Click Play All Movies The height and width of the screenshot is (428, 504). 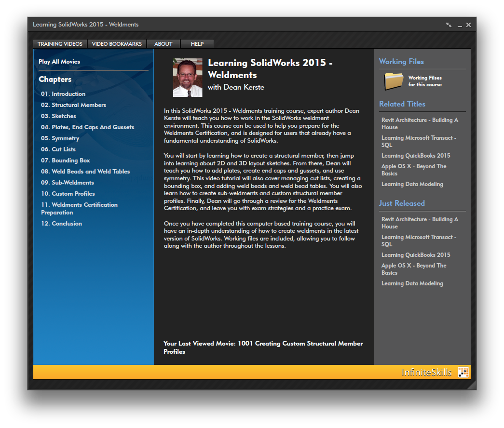tap(59, 62)
